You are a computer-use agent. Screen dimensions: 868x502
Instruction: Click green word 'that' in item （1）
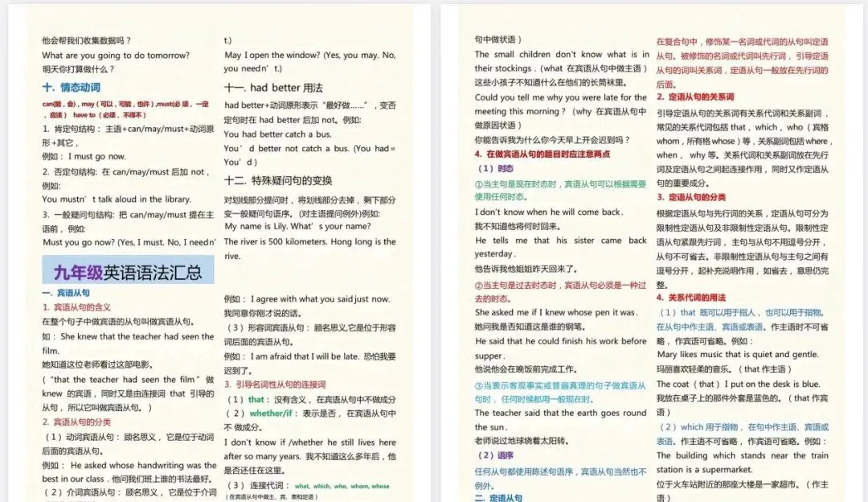click(x=256, y=399)
